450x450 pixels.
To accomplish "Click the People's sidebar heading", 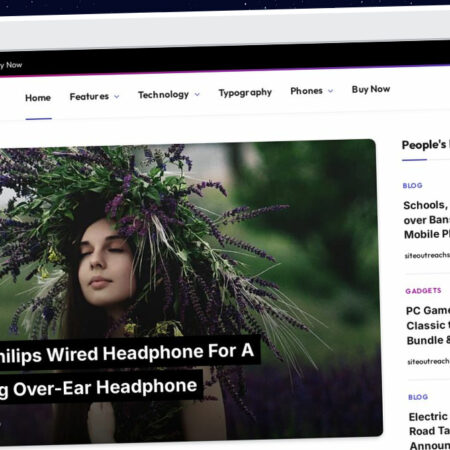I will coord(426,145).
